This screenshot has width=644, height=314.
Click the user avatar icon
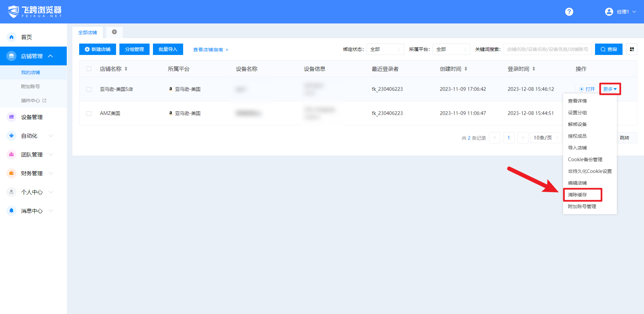tap(609, 12)
